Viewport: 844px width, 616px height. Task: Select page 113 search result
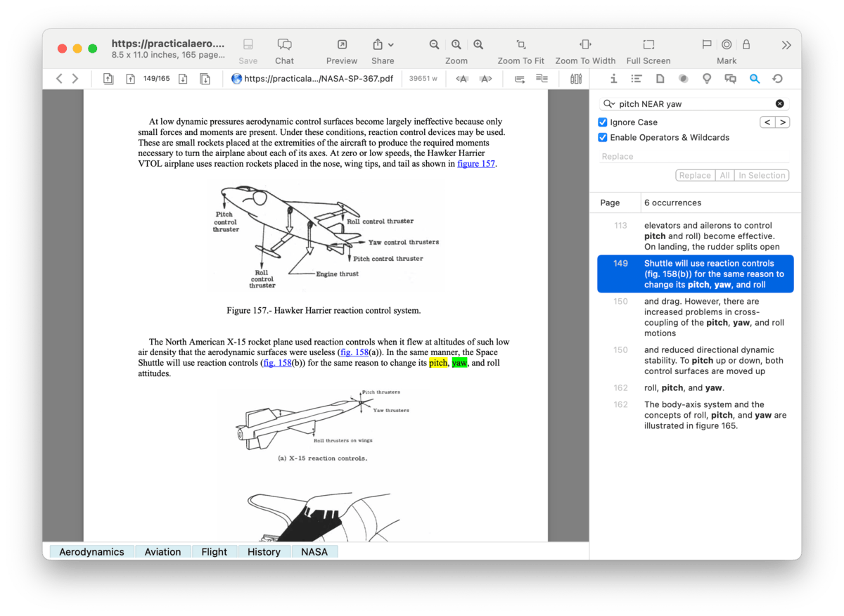[x=695, y=236]
